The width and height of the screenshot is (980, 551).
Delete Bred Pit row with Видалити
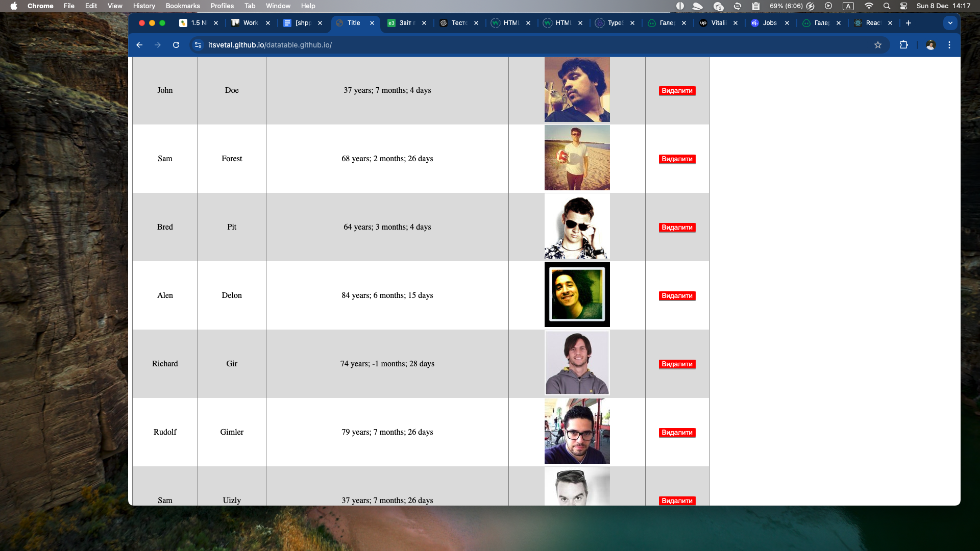point(677,228)
